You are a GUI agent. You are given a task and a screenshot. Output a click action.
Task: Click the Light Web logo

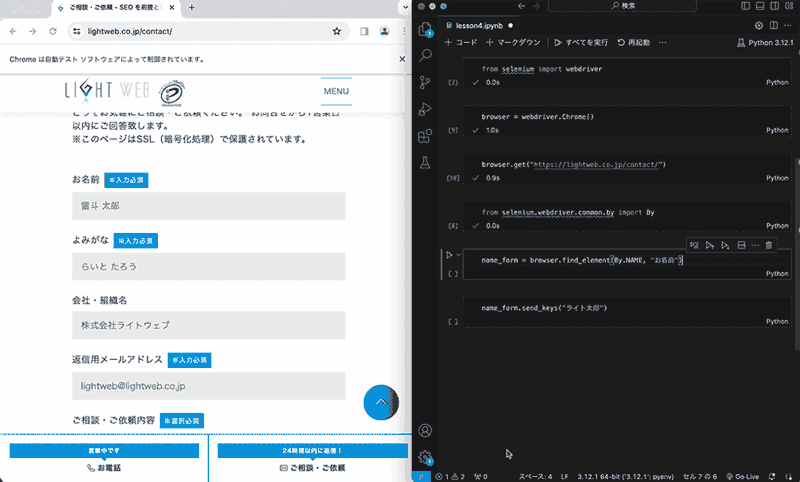pos(107,90)
